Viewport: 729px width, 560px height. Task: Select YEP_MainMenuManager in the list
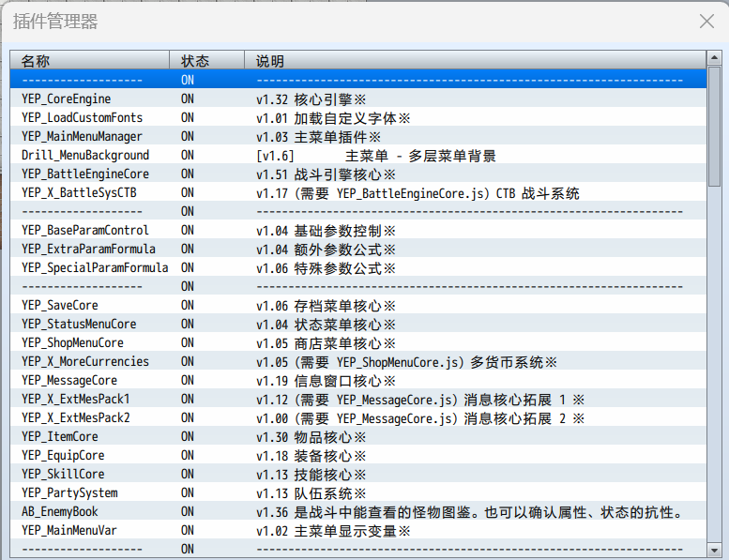(x=358, y=136)
